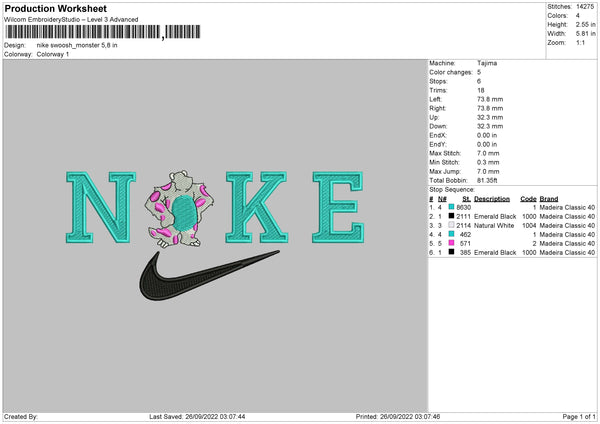Click the Machine value "Tajima"
This screenshot has width=600, height=424.
(x=487, y=63)
